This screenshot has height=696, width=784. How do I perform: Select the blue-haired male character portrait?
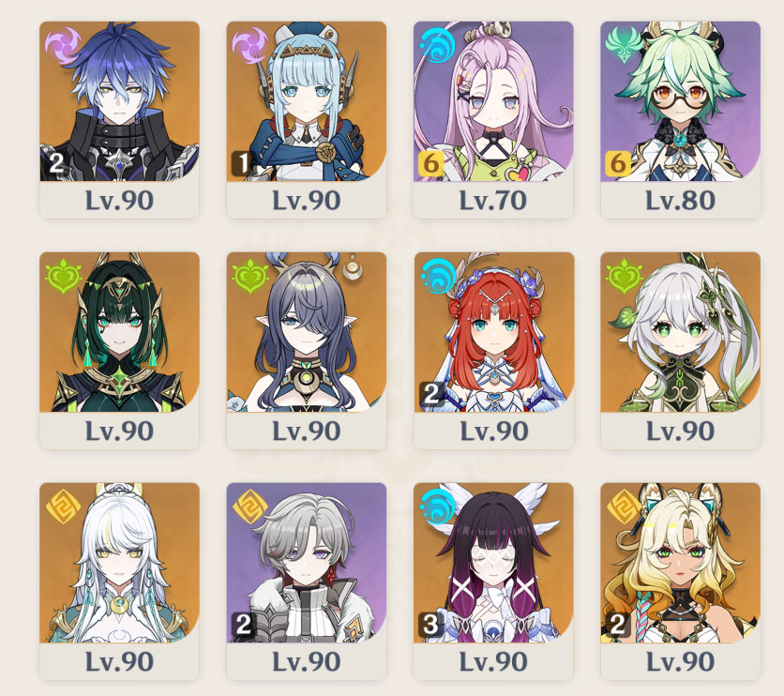click(x=119, y=101)
